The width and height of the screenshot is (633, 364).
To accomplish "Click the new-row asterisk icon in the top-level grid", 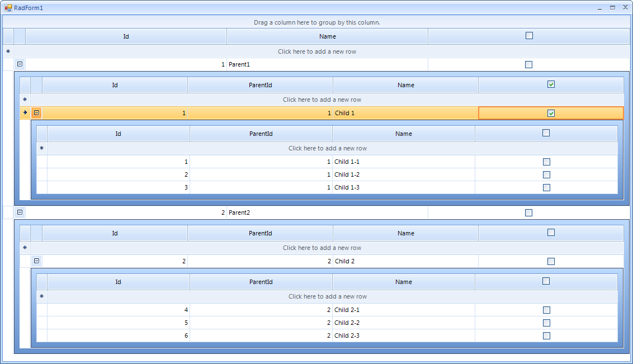I will coord(8,51).
